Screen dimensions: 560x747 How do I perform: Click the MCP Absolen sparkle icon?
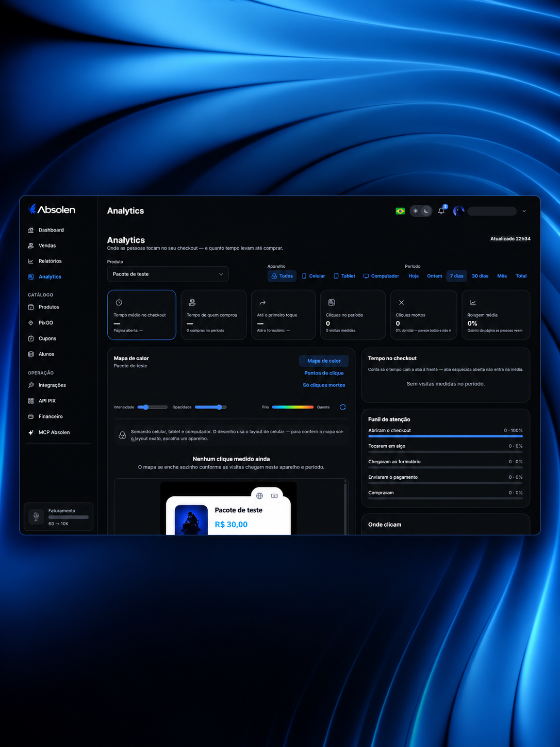[x=31, y=432]
